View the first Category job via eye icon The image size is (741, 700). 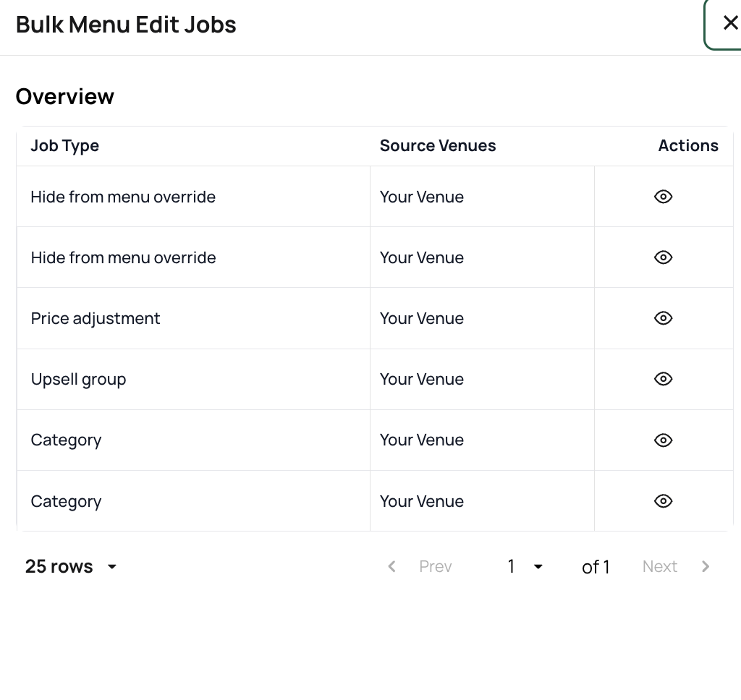coord(663,440)
